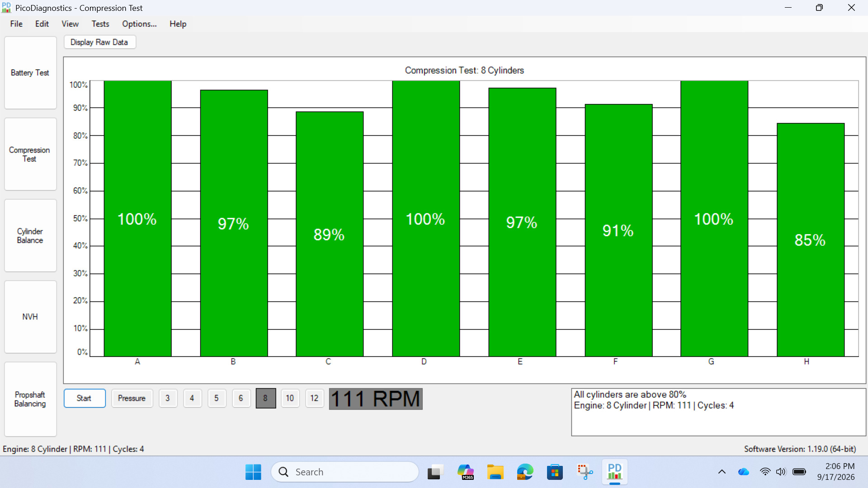Click the 89% bar for cylinder C
868x488 pixels.
click(330, 234)
